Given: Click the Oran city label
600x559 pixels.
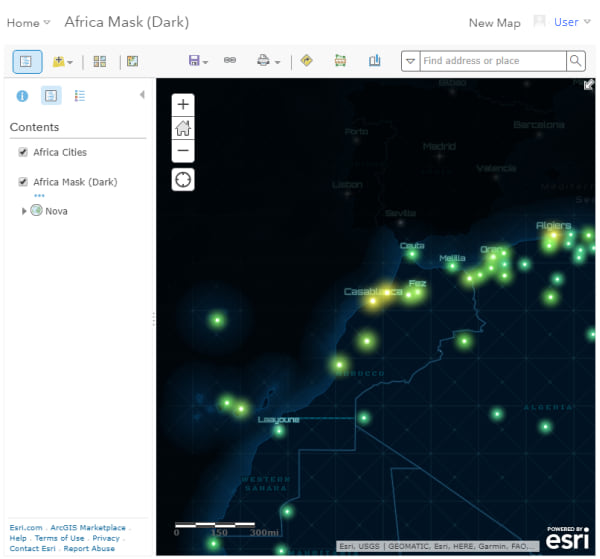Looking at the screenshot, I should pyautogui.click(x=491, y=249).
